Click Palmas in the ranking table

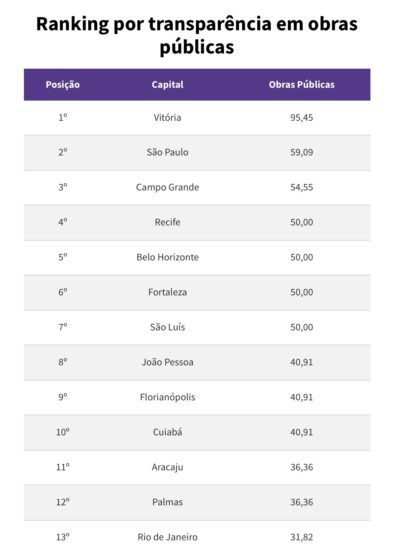[x=167, y=502]
